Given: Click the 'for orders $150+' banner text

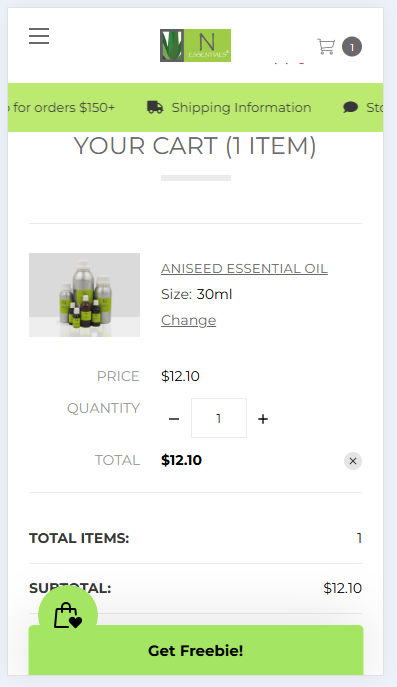Looking at the screenshot, I should click(x=61, y=107).
